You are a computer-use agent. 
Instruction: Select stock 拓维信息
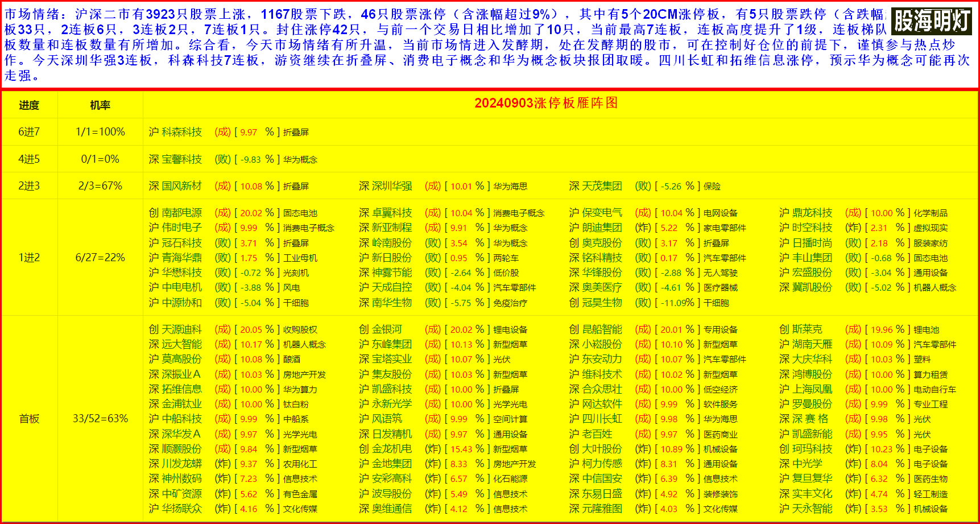pyautogui.click(x=181, y=389)
